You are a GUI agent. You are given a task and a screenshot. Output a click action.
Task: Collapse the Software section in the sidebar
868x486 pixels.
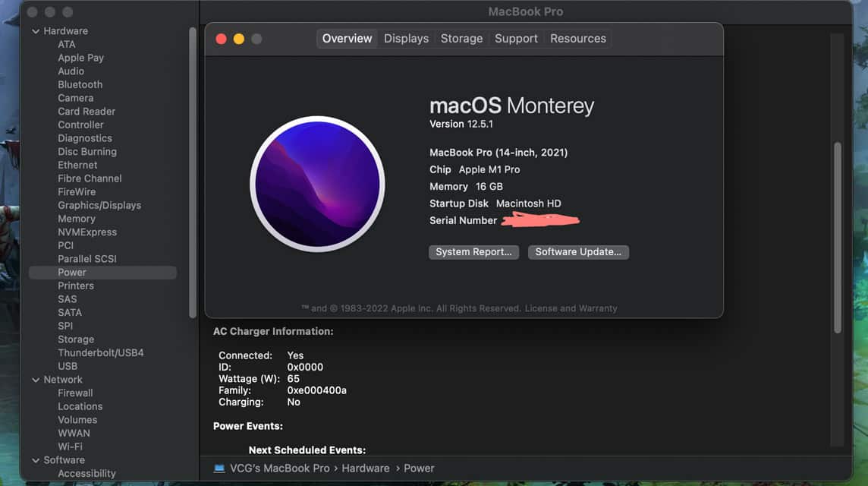36,460
